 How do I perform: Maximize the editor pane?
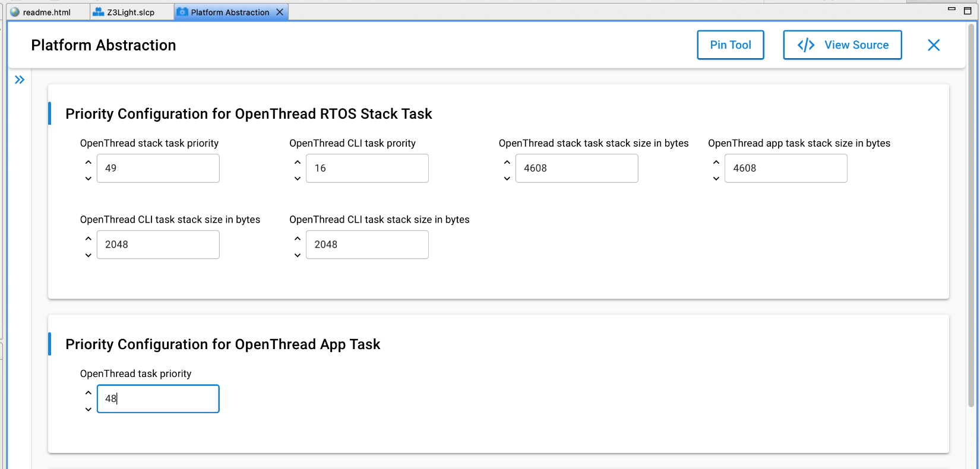click(968, 11)
